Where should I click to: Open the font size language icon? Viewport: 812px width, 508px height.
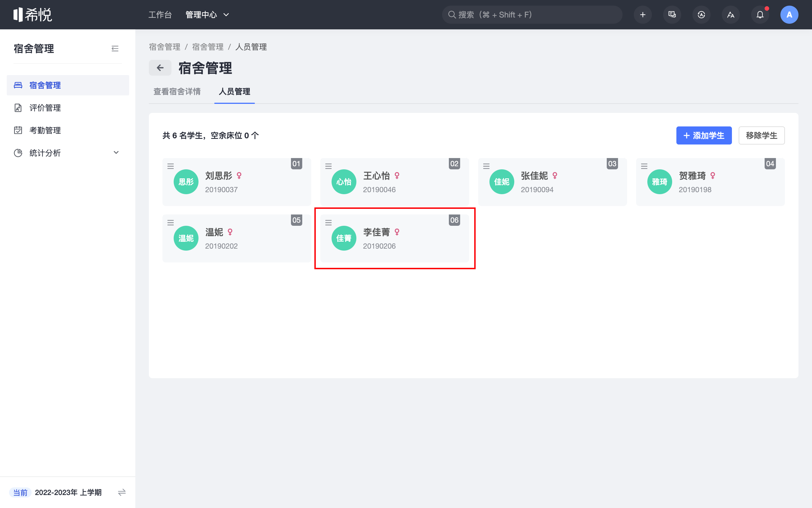click(x=731, y=15)
